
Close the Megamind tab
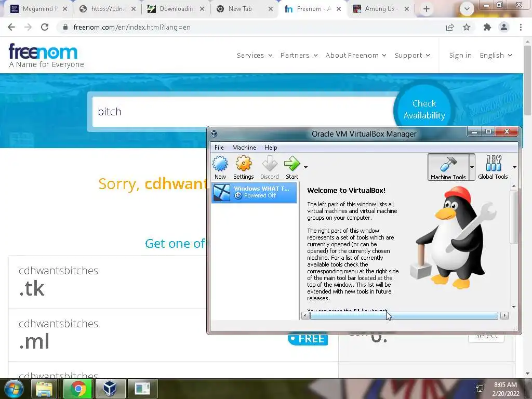click(65, 9)
